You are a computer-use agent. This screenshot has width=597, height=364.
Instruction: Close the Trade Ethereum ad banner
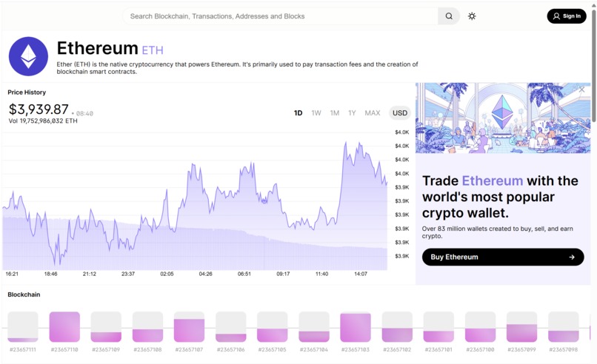coord(581,90)
